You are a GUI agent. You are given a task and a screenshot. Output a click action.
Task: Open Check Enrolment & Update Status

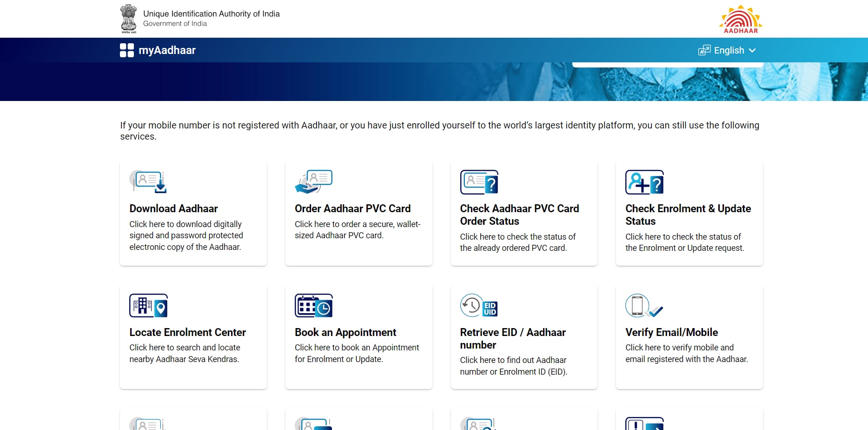[x=689, y=214]
